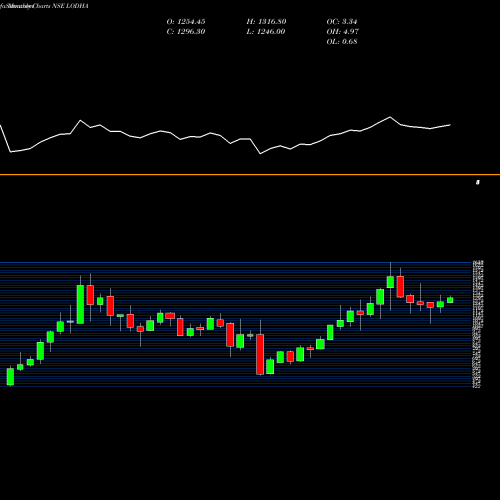Click the open price O: 1254.45

186,22
